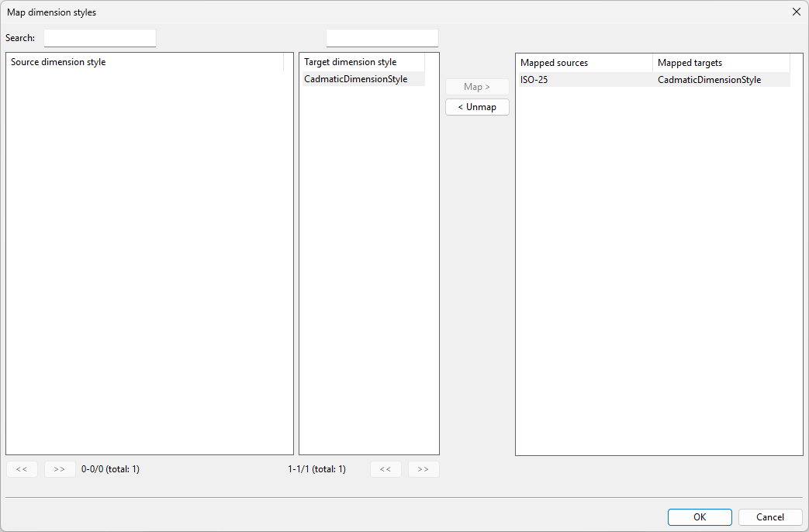This screenshot has width=809, height=532.
Task: Cancel the Map dimension styles dialog
Action: (x=769, y=517)
